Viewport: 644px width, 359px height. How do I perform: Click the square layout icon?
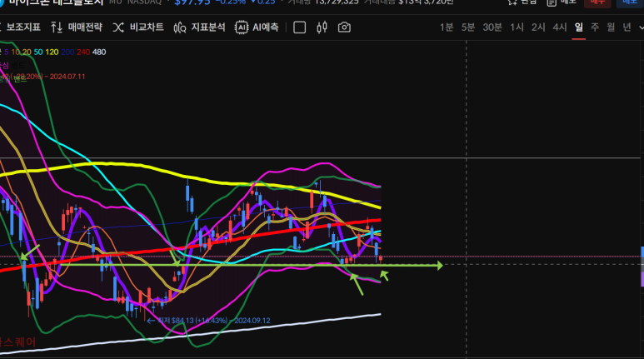click(x=299, y=27)
